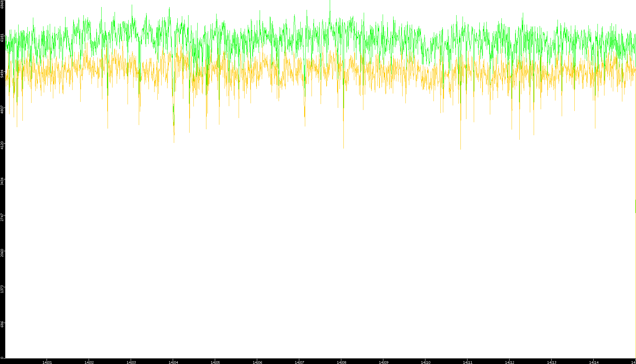The image size is (636, 364).
Task: Click the 14:14 time label
Action: click(594, 362)
